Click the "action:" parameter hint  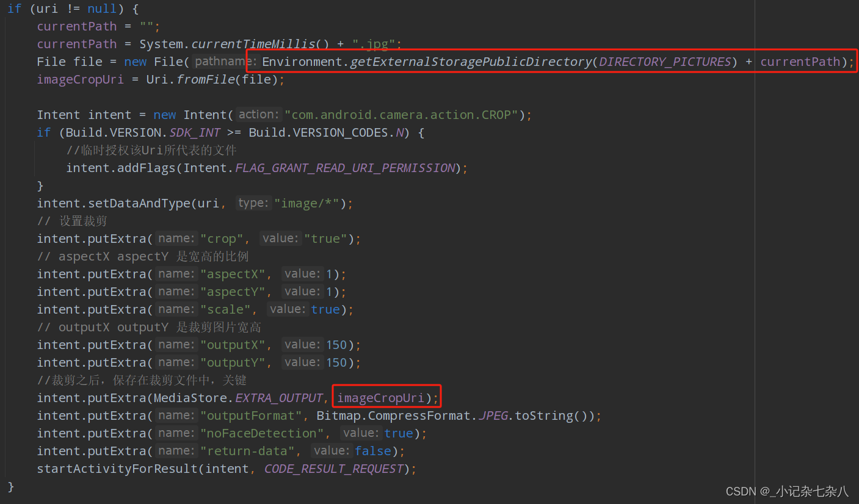point(259,115)
